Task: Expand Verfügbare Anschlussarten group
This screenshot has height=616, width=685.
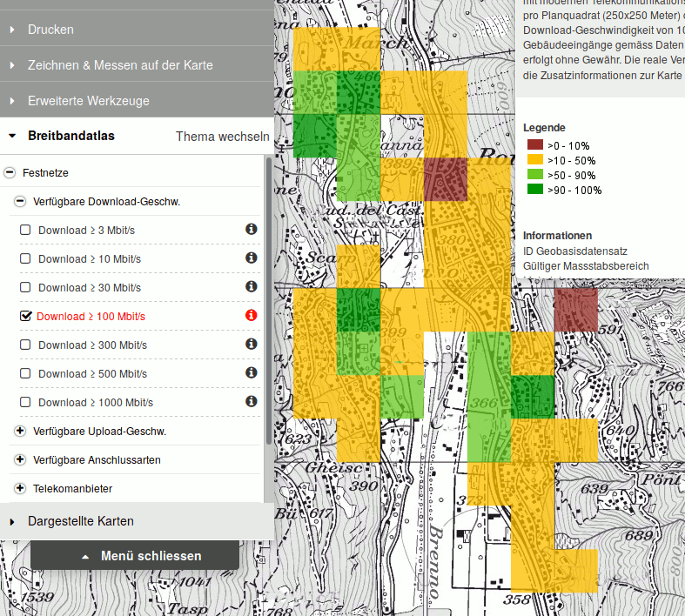Action: click(21, 459)
